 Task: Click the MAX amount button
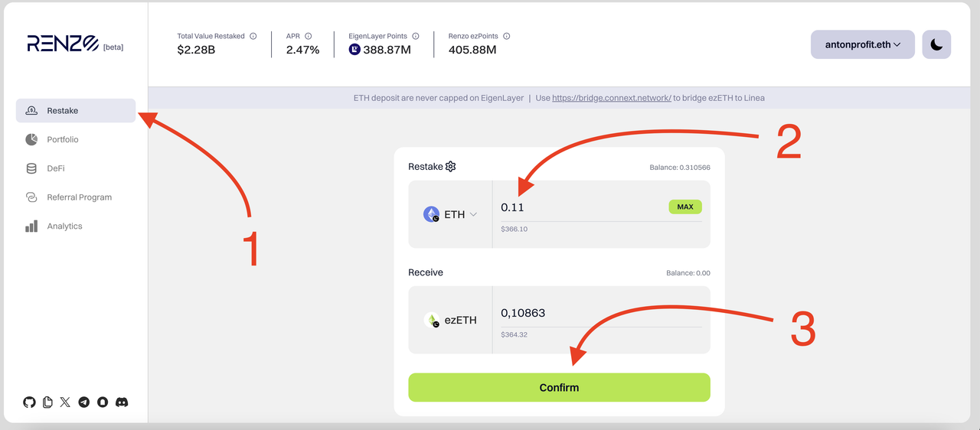(x=685, y=207)
